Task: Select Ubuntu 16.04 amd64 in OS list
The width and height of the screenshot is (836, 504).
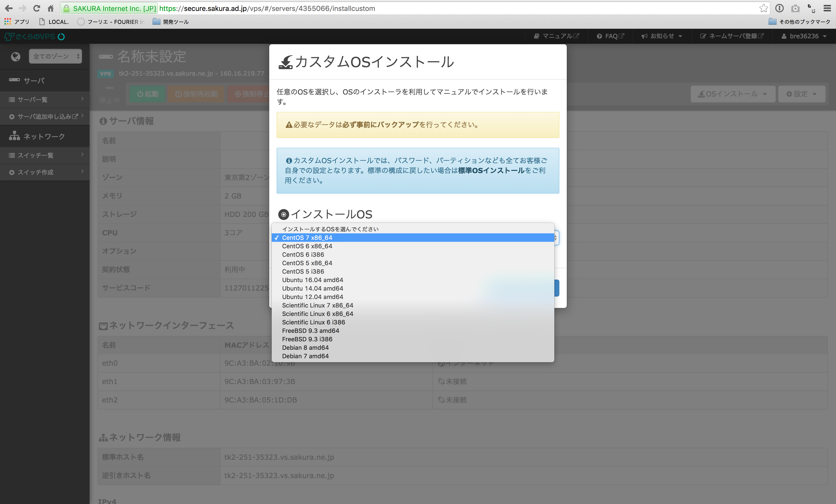Action: click(x=413, y=280)
